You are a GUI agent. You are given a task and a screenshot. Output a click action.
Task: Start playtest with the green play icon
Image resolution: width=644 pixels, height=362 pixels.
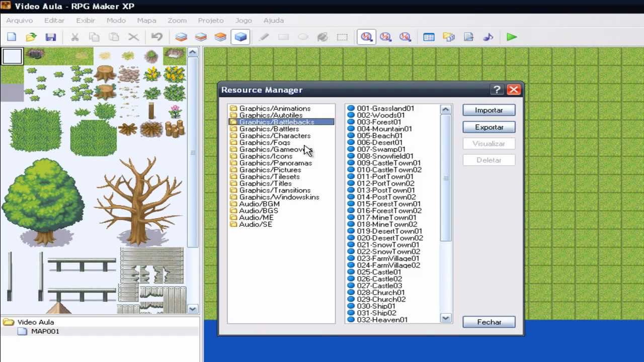coord(512,37)
